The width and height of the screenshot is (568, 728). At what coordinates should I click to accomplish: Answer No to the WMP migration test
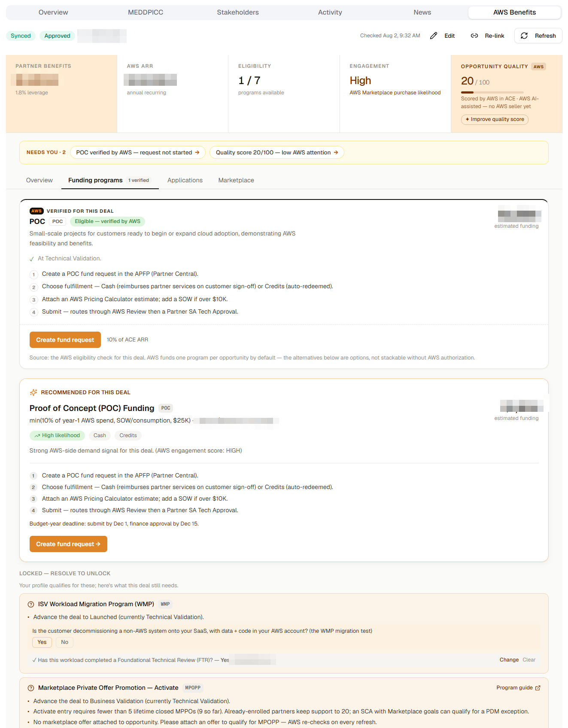click(x=64, y=642)
